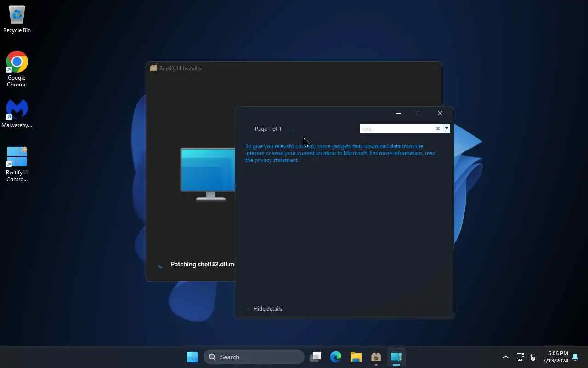
Task: Minimize the gadget gallery window
Action: (x=398, y=113)
